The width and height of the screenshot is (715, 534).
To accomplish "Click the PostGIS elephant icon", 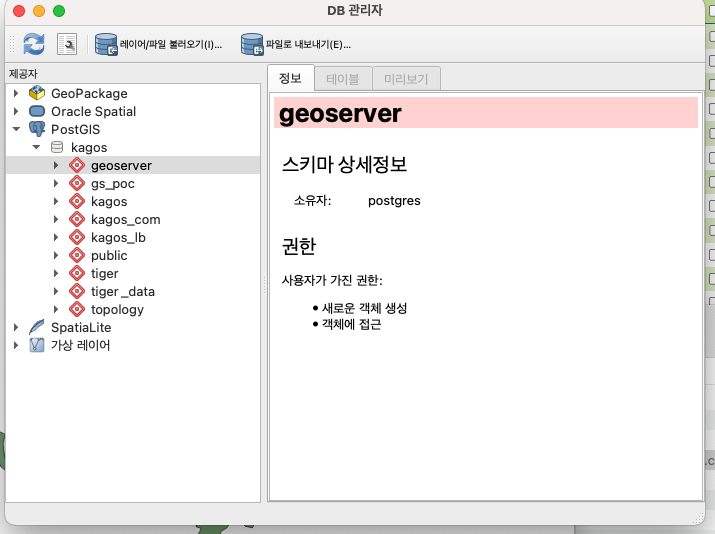I will point(37,129).
